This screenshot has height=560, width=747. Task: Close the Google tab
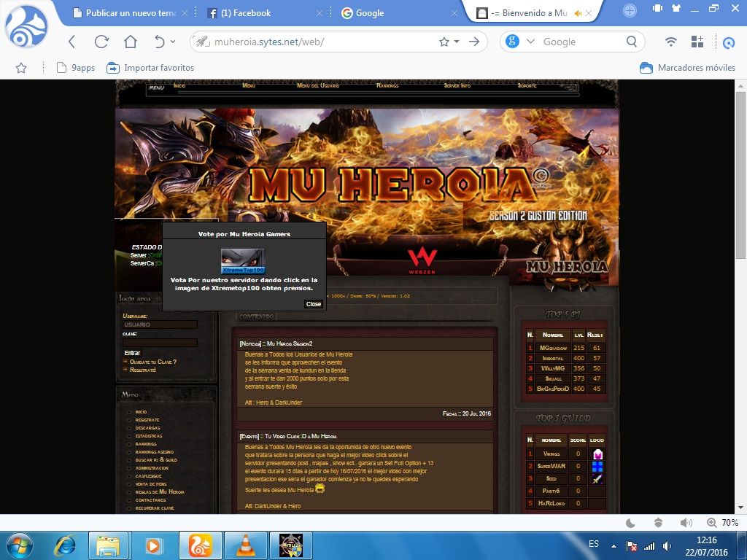[x=454, y=13]
